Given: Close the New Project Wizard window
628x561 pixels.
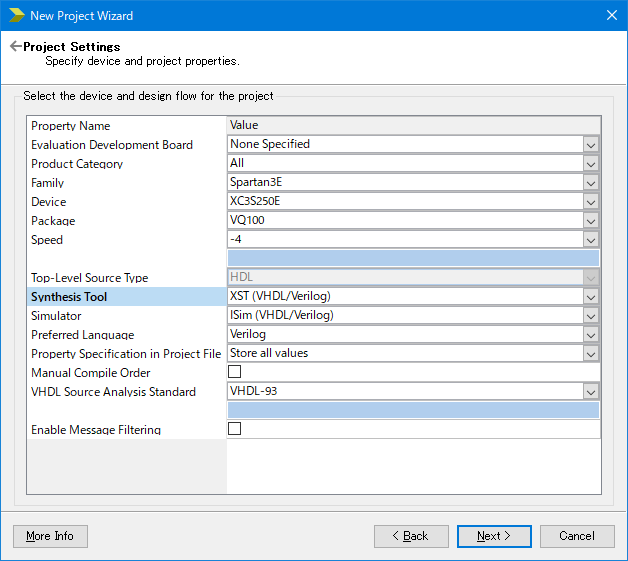Looking at the screenshot, I should 612,15.
